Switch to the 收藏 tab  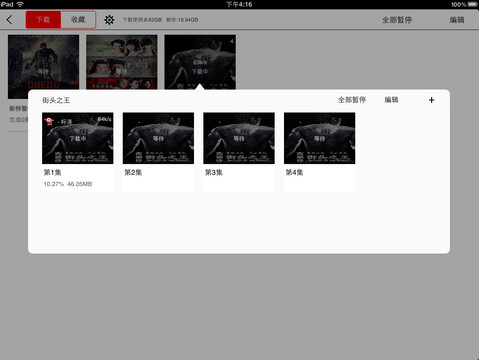point(78,20)
